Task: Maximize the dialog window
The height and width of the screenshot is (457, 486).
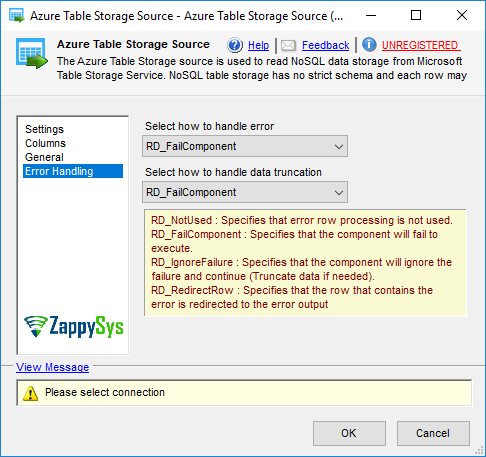Action: 416,15
